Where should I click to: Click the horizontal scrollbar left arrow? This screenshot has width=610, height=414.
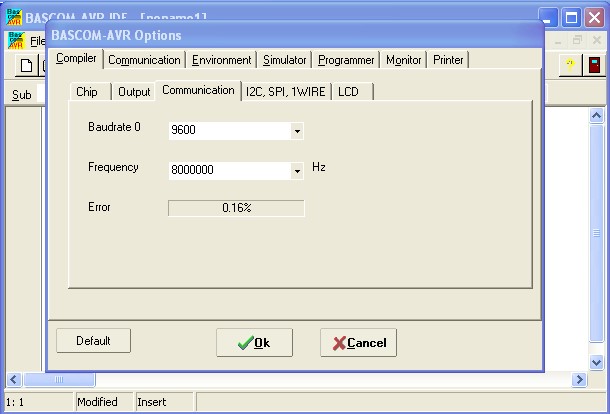14,379
